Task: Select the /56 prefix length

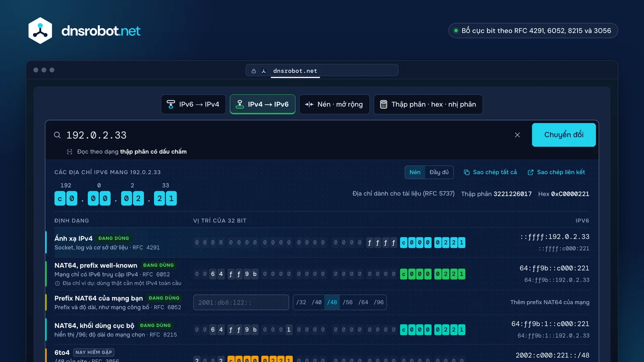Action: click(x=348, y=302)
